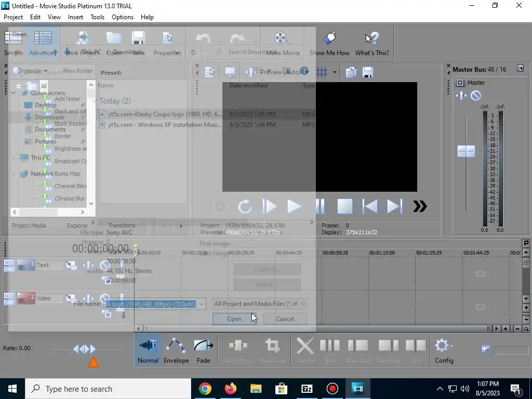Open the View menu
The height and width of the screenshot is (399, 532).
click(x=54, y=17)
